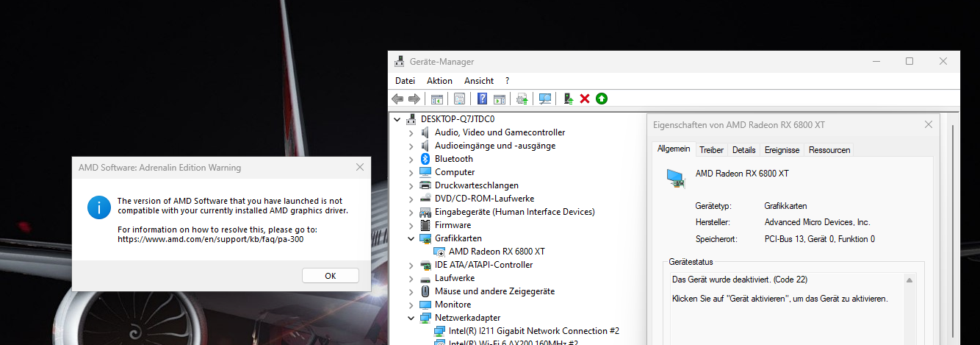Click the Firmware chip icon

pyautogui.click(x=425, y=225)
